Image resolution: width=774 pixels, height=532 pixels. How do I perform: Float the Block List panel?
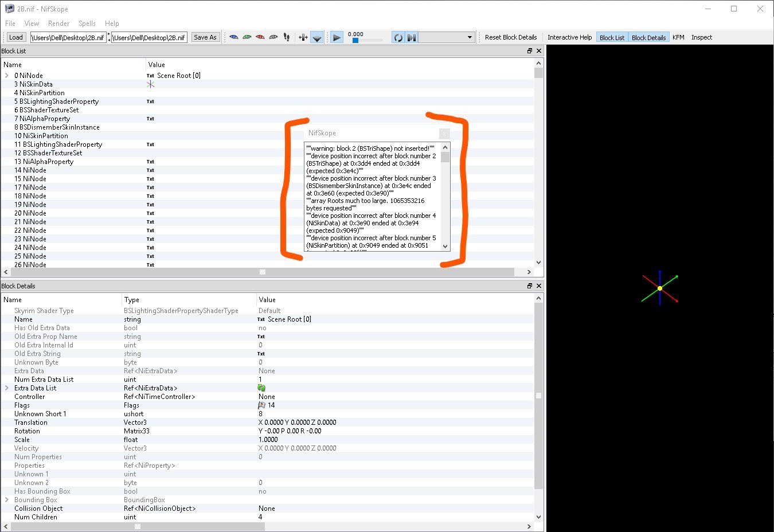pyautogui.click(x=530, y=51)
